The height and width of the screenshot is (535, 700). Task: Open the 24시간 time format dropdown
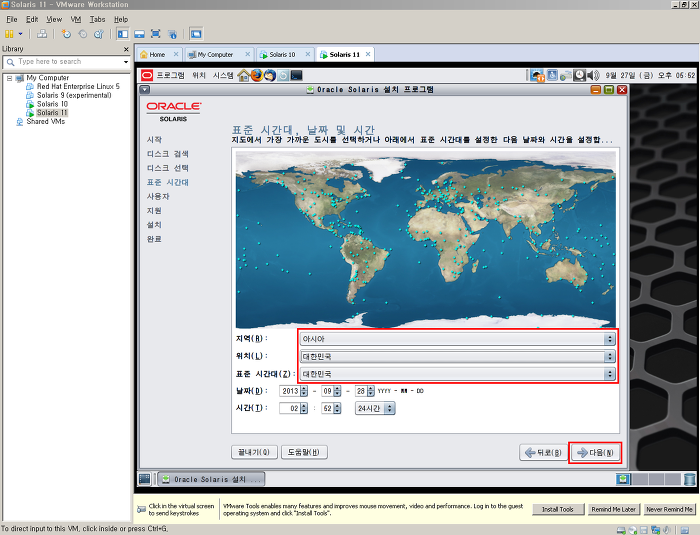pyautogui.click(x=375, y=408)
